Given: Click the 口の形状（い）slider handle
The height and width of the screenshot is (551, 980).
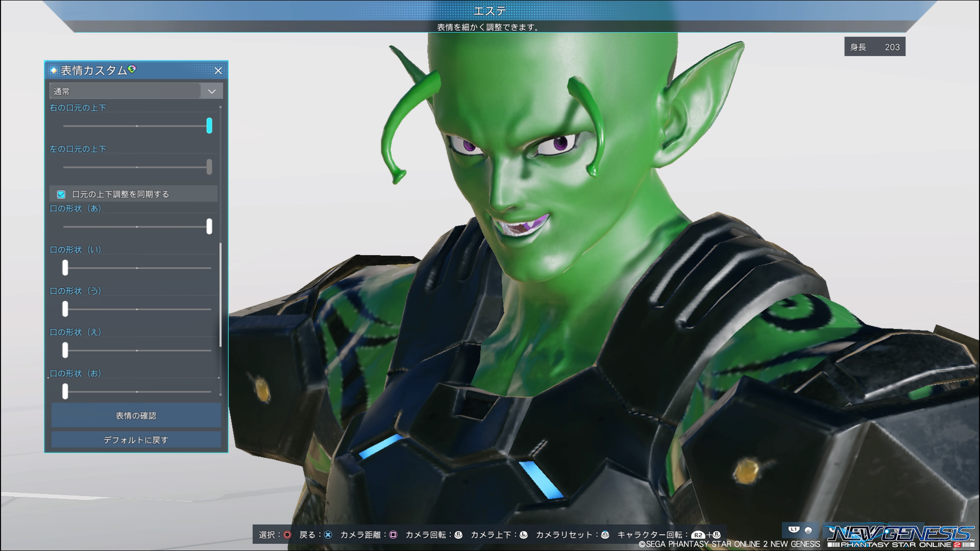Looking at the screenshot, I should tap(65, 268).
